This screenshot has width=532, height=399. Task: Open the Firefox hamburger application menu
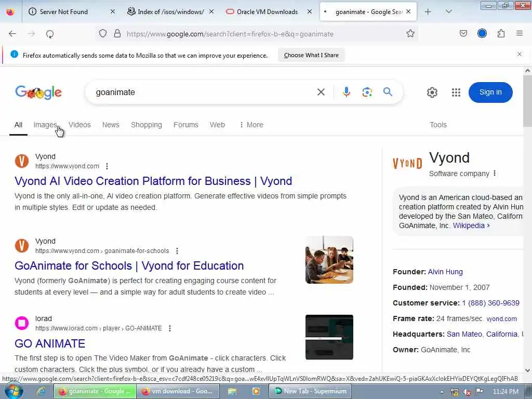519,33
